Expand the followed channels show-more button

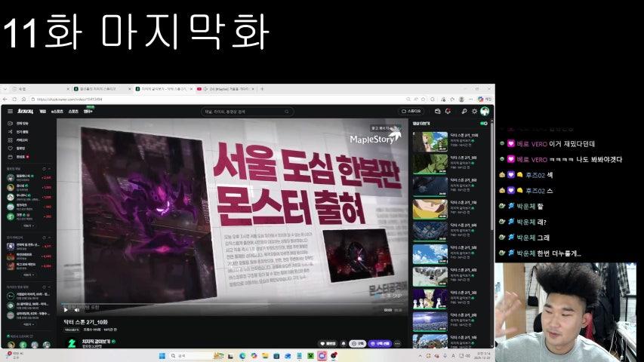[x=27, y=225]
